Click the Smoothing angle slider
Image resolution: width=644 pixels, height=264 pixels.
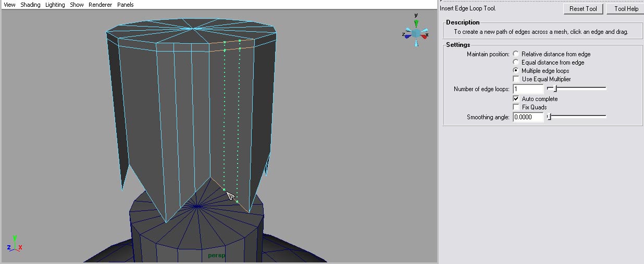576,117
